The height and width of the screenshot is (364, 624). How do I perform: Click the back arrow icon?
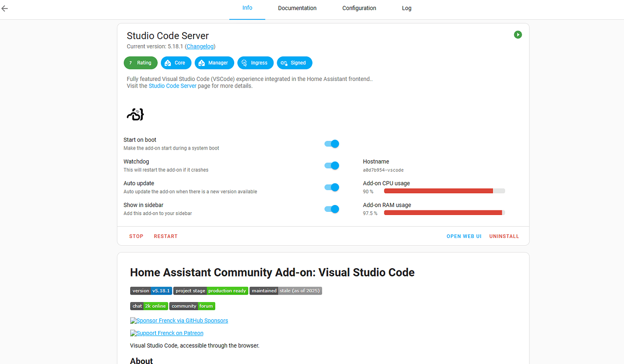(5, 8)
